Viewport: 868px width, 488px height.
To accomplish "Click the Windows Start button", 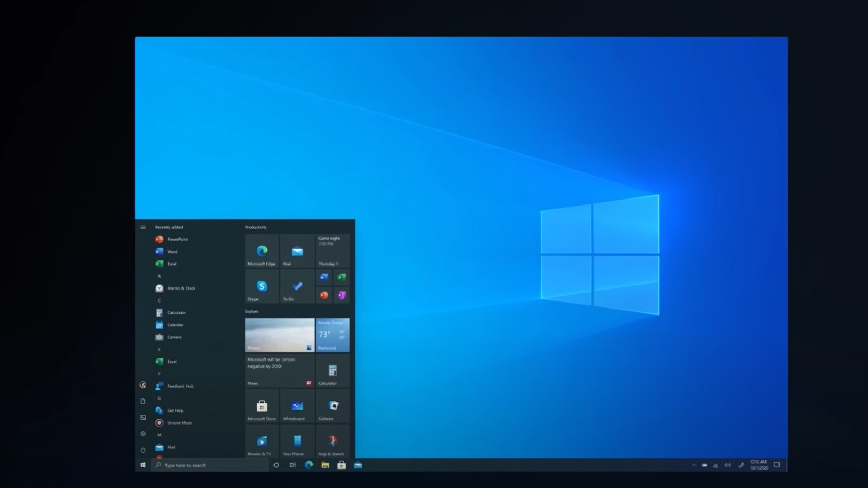I will [143, 465].
